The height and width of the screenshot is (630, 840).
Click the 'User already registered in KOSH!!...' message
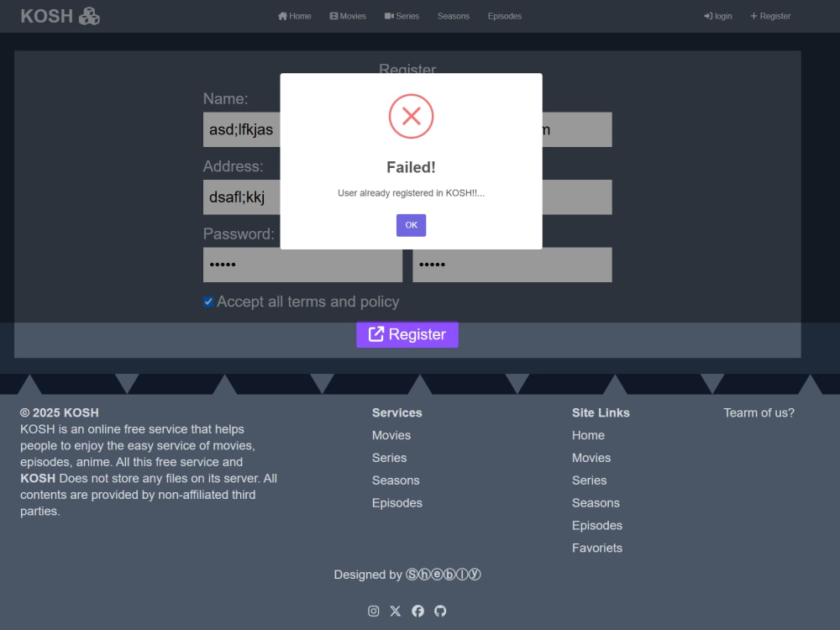[x=411, y=193]
